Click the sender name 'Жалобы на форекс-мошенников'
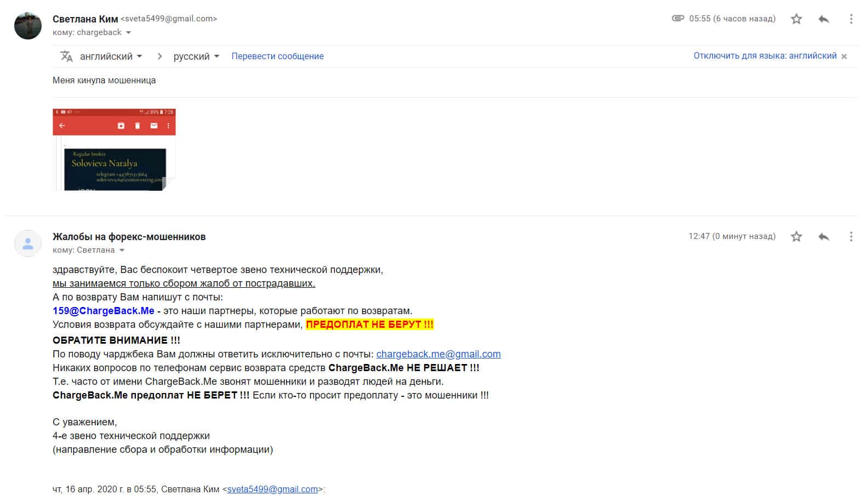 point(129,237)
